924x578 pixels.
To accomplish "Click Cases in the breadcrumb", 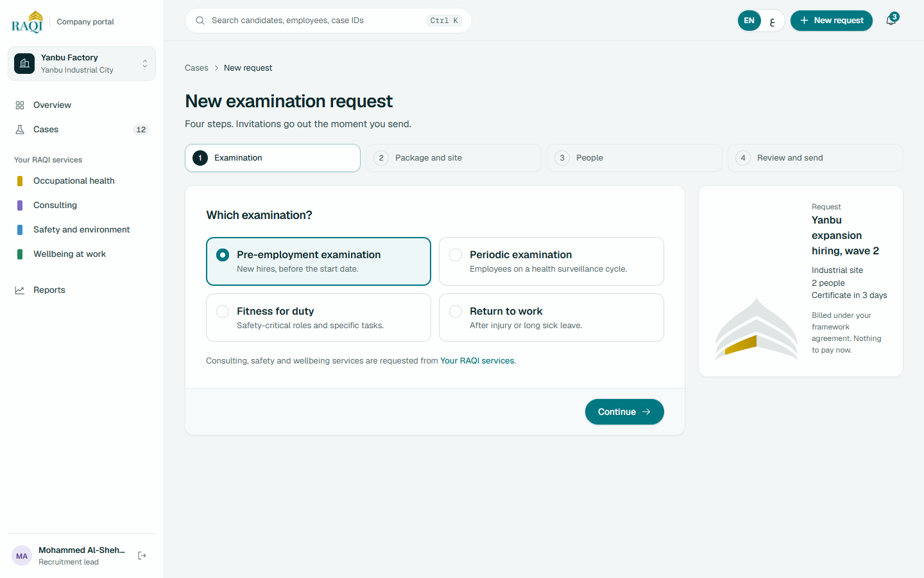I will click(x=196, y=68).
